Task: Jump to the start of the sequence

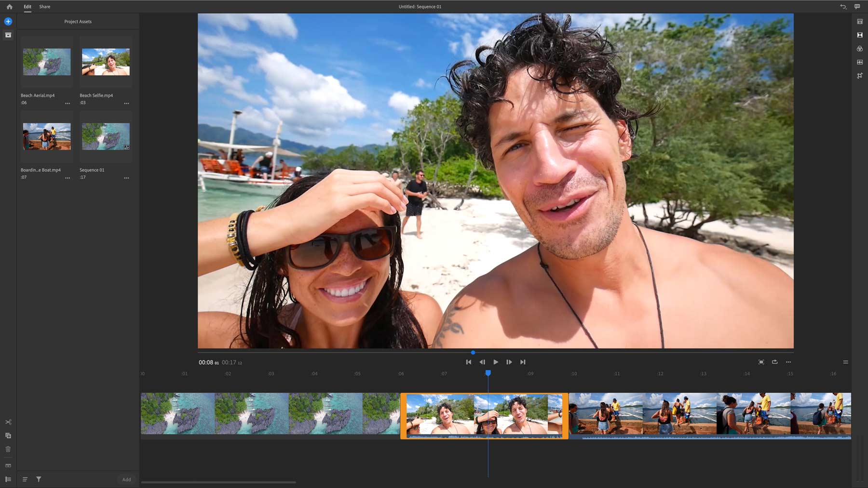Action: tap(469, 362)
